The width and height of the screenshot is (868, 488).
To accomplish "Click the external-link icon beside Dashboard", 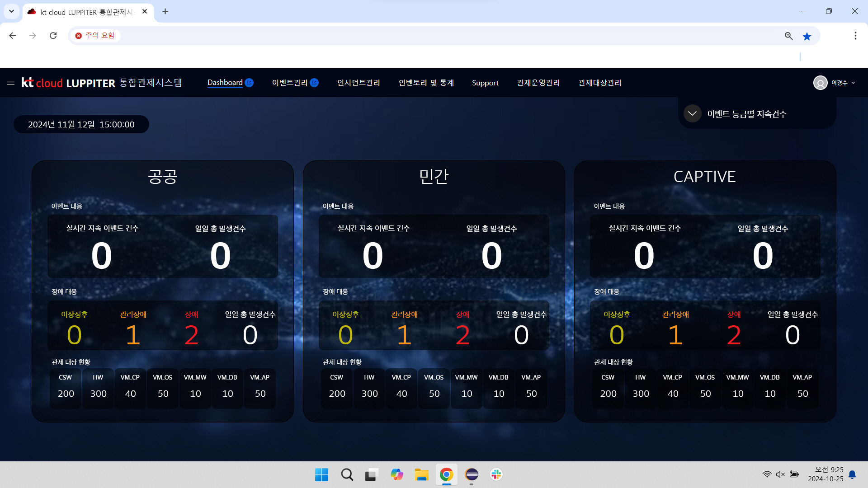I will (249, 83).
